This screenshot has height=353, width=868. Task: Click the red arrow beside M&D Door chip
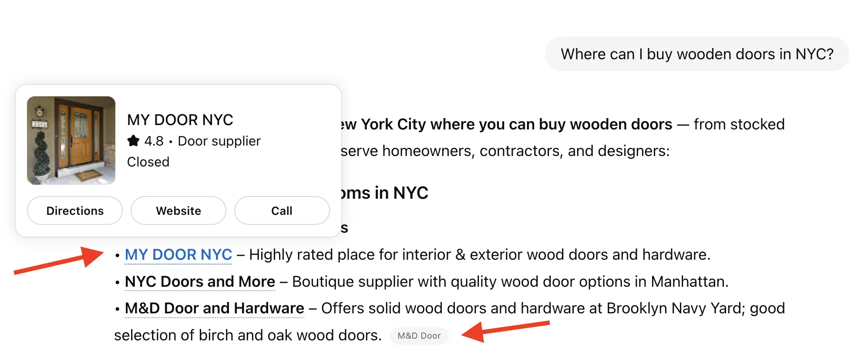tap(505, 330)
